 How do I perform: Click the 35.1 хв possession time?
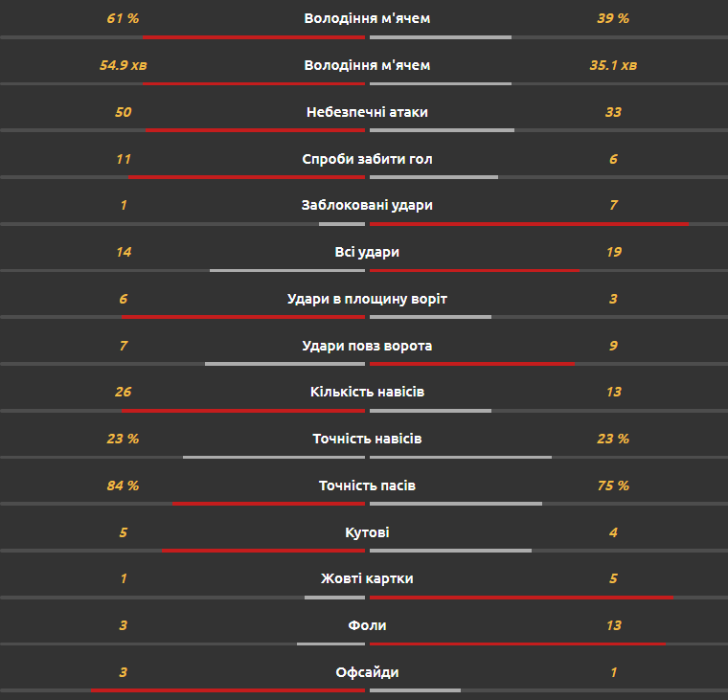[613, 65]
